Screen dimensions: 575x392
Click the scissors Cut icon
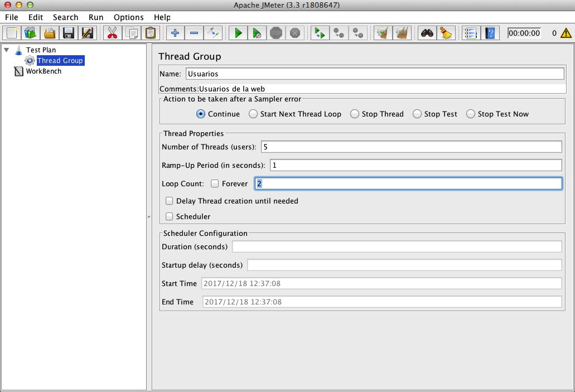pos(112,33)
